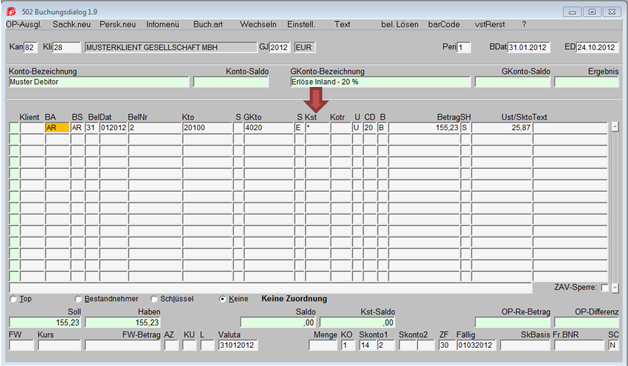Select the Keine radio button
This screenshot has height=366, width=628.
click(x=222, y=299)
